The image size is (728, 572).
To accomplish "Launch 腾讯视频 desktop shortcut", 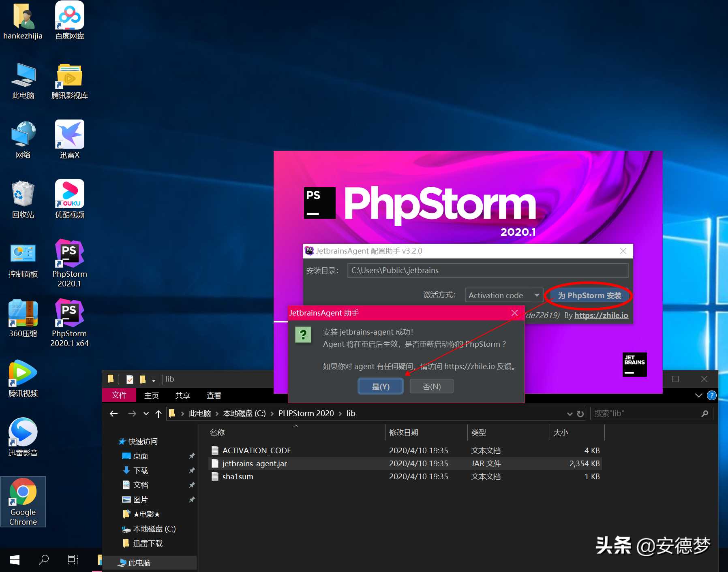I will coord(23,378).
